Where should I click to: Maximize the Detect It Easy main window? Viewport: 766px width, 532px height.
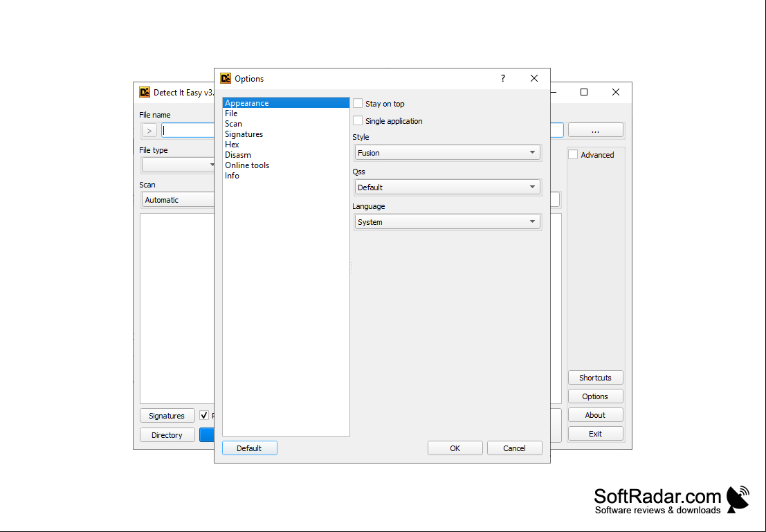tap(584, 92)
